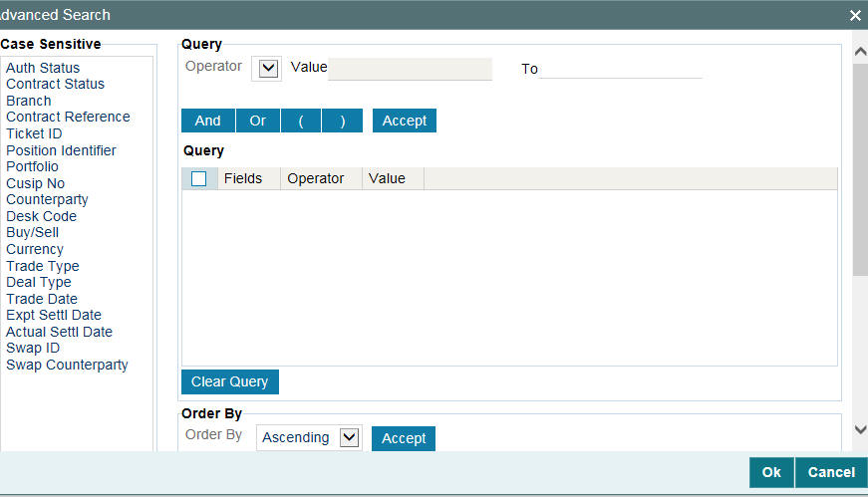This screenshot has width=868, height=497.
Task: Focus the To input field
Action: tap(621, 69)
